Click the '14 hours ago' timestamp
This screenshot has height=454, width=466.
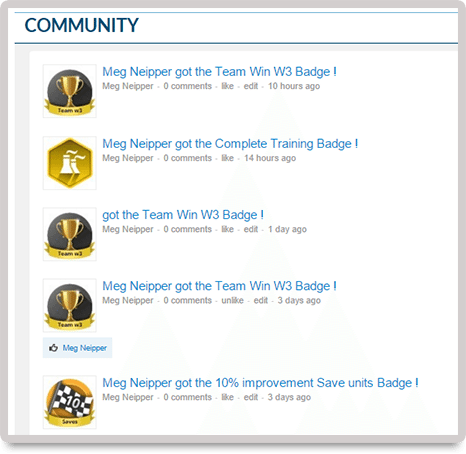(270, 158)
